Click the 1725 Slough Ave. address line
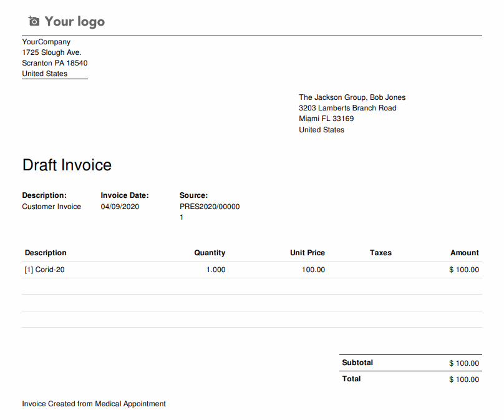The image size is (504, 420). click(x=52, y=52)
